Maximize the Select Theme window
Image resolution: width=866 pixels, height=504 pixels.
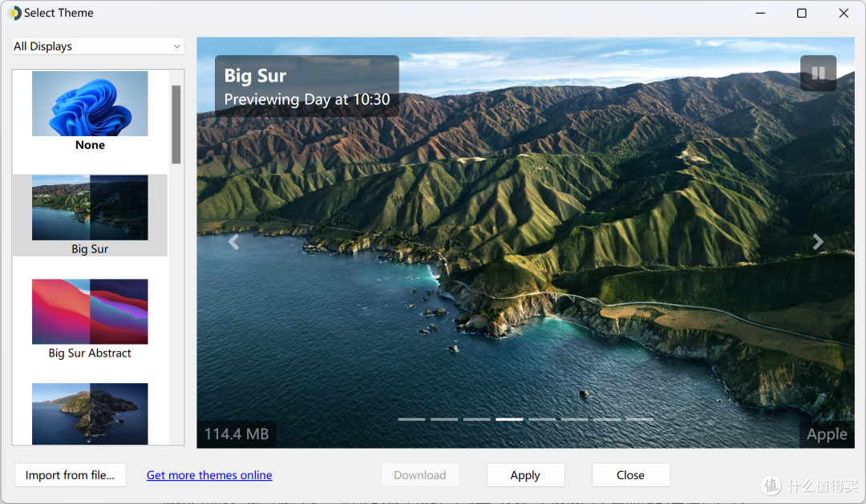[802, 13]
